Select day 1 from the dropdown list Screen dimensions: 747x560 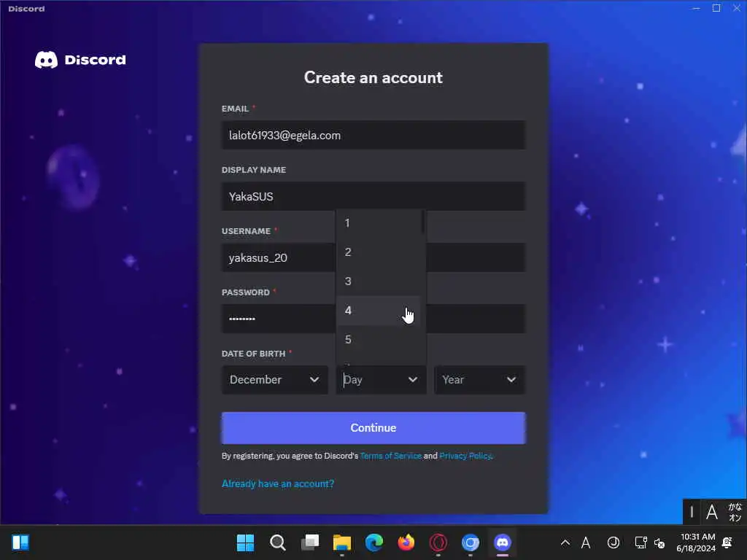tap(379, 223)
